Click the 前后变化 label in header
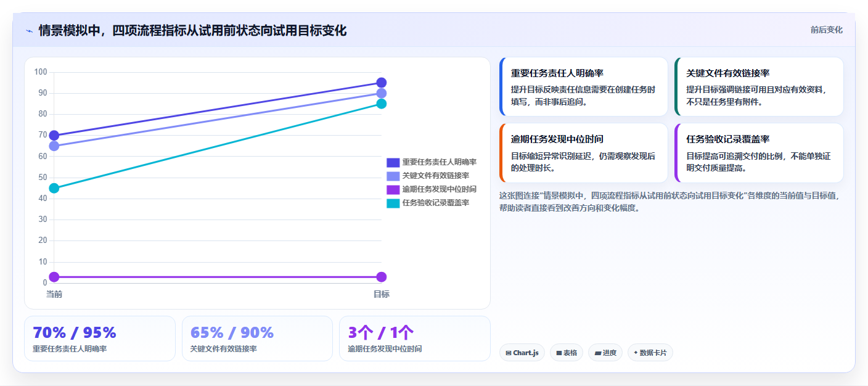The height and width of the screenshot is (386, 868). [x=826, y=30]
